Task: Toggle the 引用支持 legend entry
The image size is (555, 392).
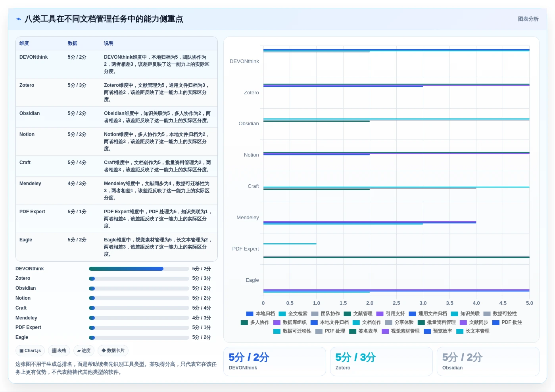Action: [391, 314]
